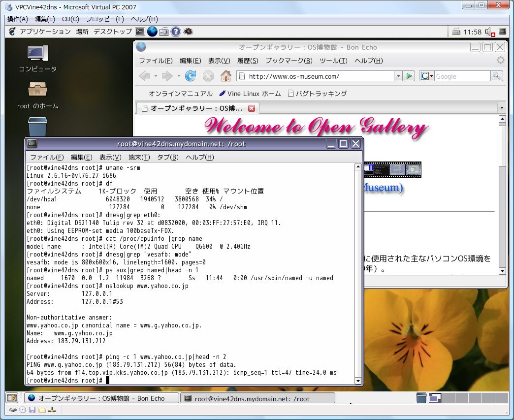The image size is (514, 420).
Task: Click the Show Desktop button in bottom panel
Action: (12, 398)
